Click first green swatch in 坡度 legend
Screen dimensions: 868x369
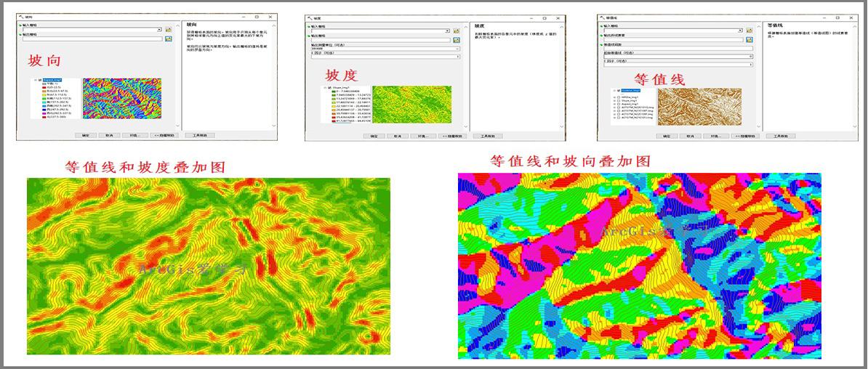333,92
